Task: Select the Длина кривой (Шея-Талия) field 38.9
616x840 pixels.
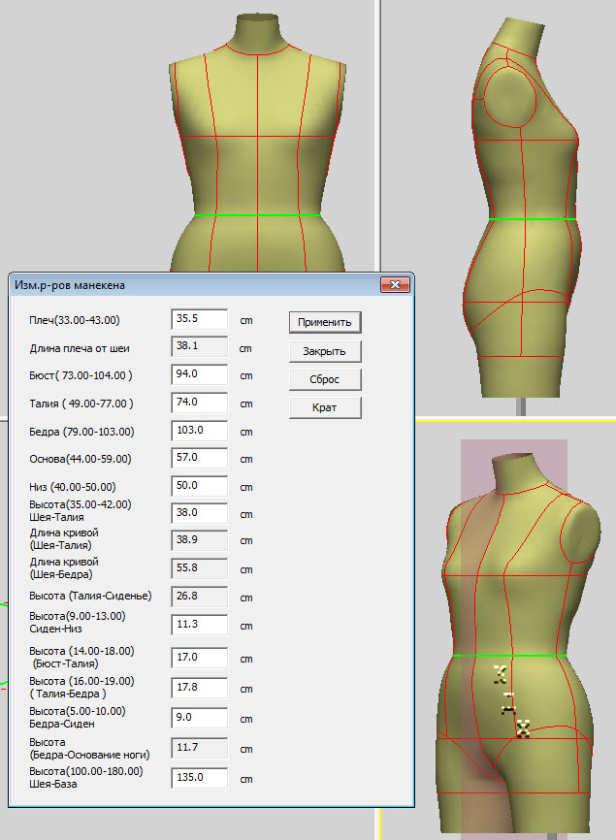Action: click(199, 540)
